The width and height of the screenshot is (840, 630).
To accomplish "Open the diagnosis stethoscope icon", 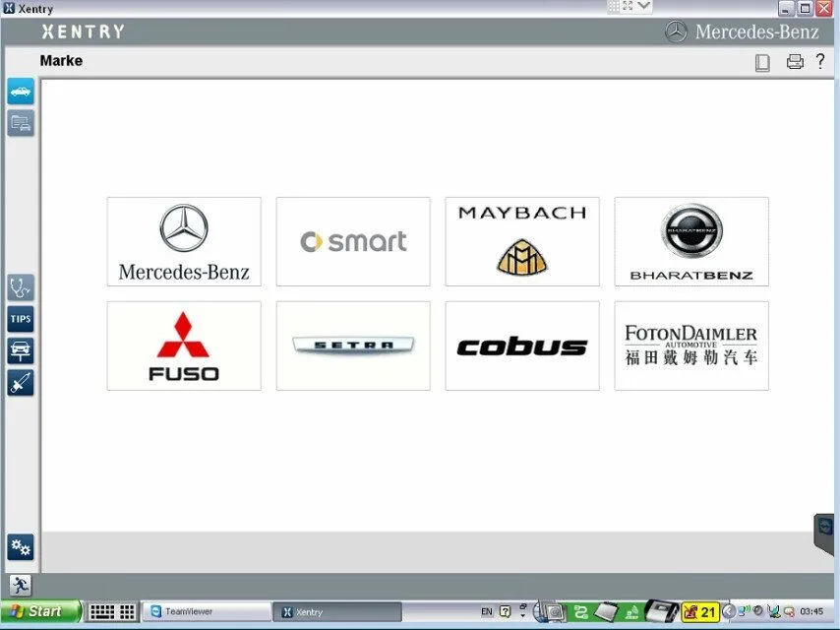I will click(x=21, y=287).
